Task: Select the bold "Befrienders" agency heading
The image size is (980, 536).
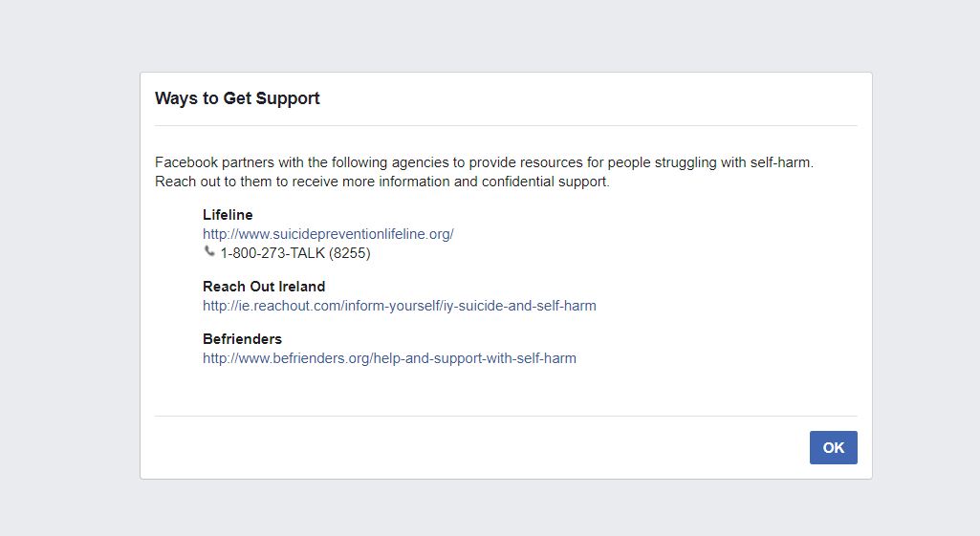Action: point(242,339)
